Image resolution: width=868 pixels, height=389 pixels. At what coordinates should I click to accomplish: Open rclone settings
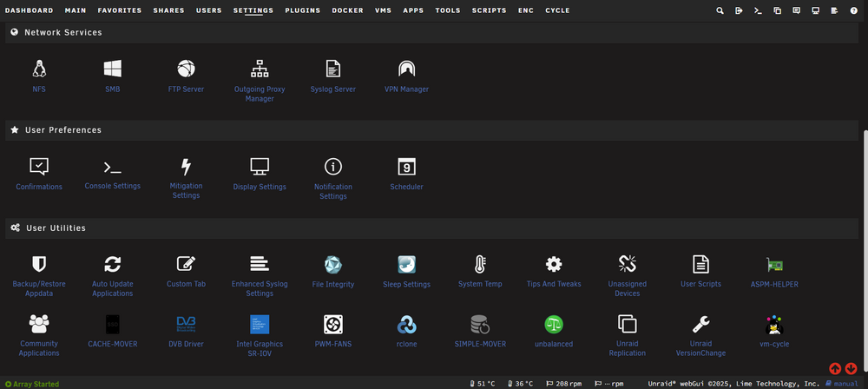[x=406, y=332]
